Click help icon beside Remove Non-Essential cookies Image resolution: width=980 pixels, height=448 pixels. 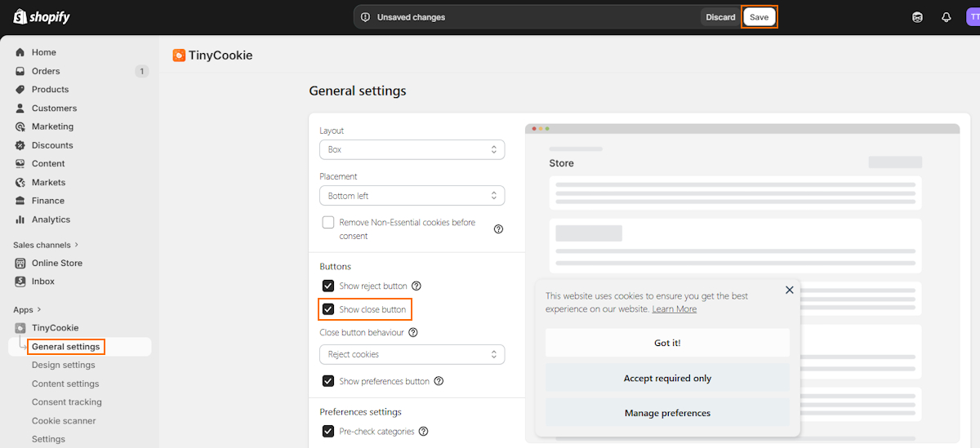(x=498, y=229)
